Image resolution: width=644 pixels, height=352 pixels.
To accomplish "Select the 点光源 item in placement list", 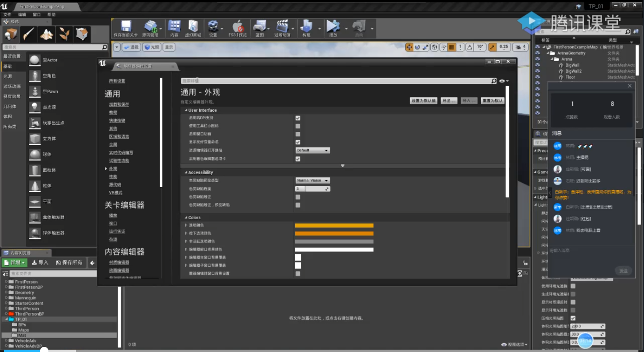I will pyautogui.click(x=49, y=107).
